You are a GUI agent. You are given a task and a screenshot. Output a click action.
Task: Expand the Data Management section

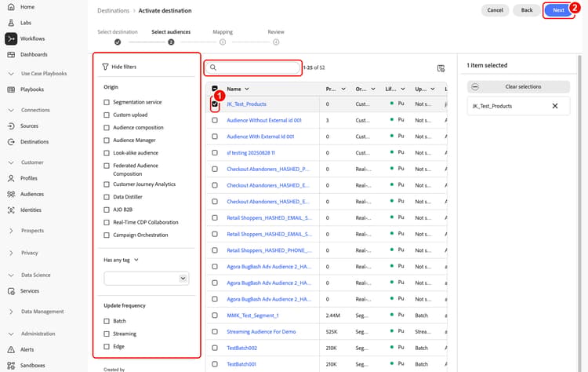[x=11, y=312]
